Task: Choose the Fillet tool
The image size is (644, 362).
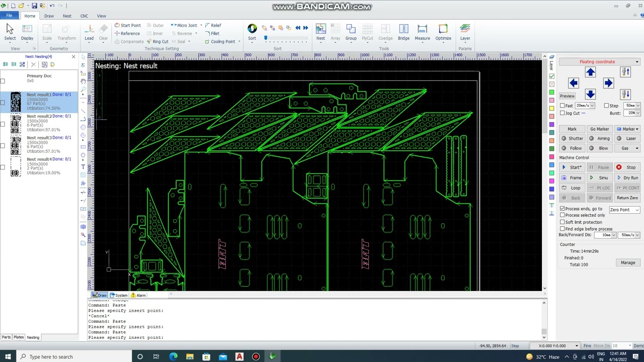Action: pyautogui.click(x=212, y=33)
